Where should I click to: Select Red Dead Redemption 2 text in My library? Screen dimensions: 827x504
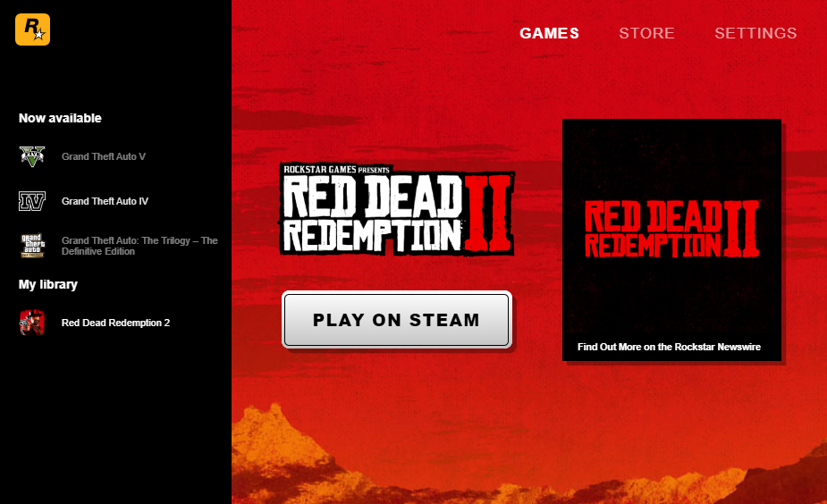pos(115,323)
